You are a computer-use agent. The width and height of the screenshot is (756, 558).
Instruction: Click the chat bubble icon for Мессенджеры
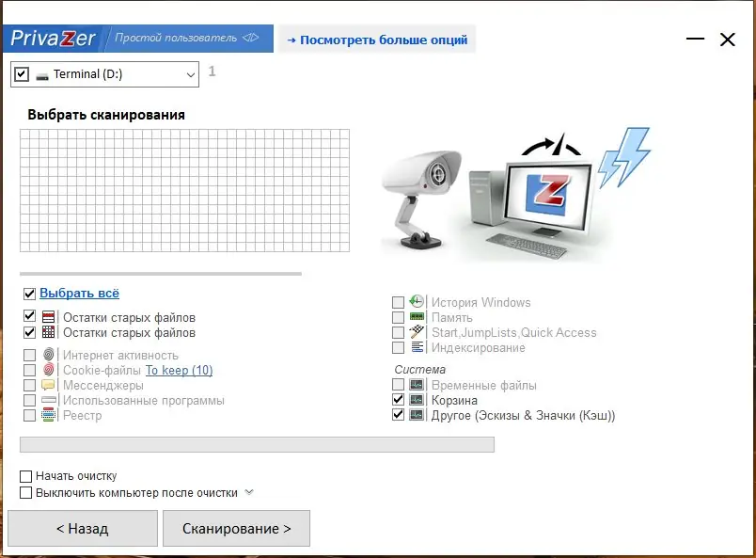click(x=48, y=385)
